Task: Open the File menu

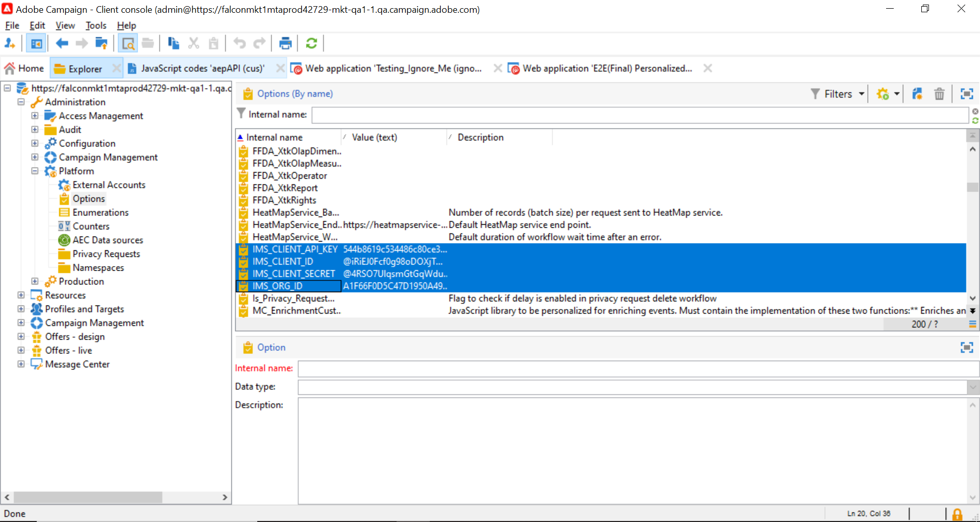Action: point(12,26)
